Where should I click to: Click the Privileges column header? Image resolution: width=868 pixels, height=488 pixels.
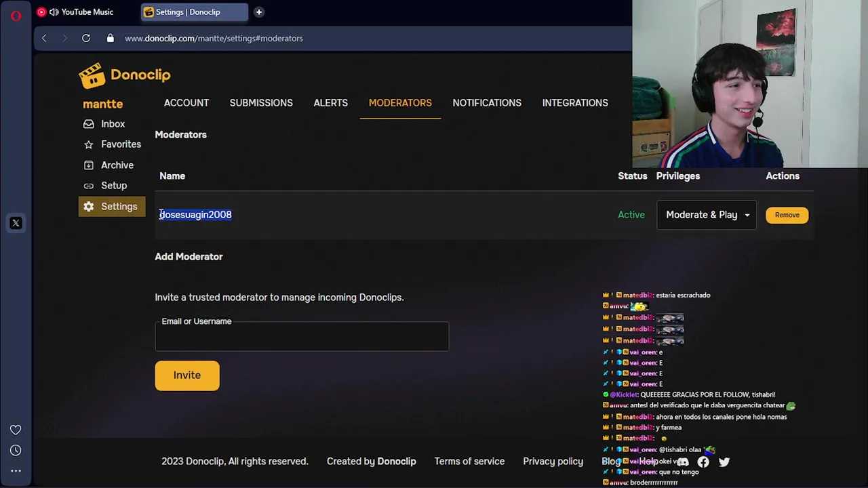tap(678, 176)
